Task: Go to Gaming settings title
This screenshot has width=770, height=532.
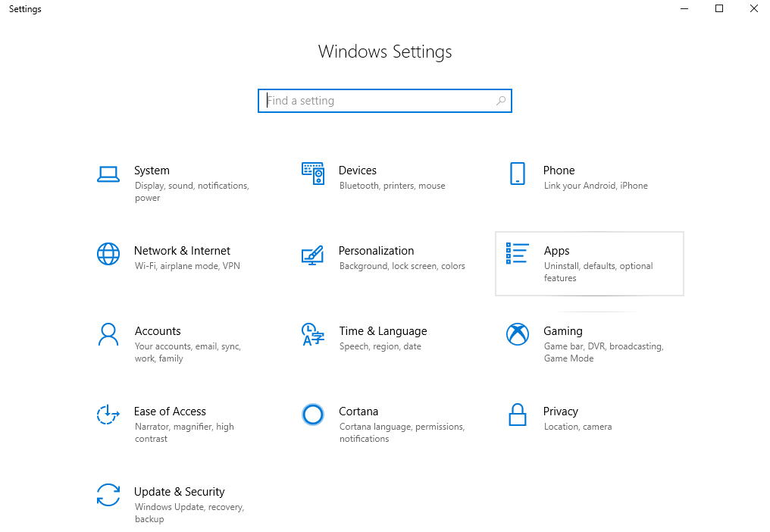Action: (x=563, y=331)
